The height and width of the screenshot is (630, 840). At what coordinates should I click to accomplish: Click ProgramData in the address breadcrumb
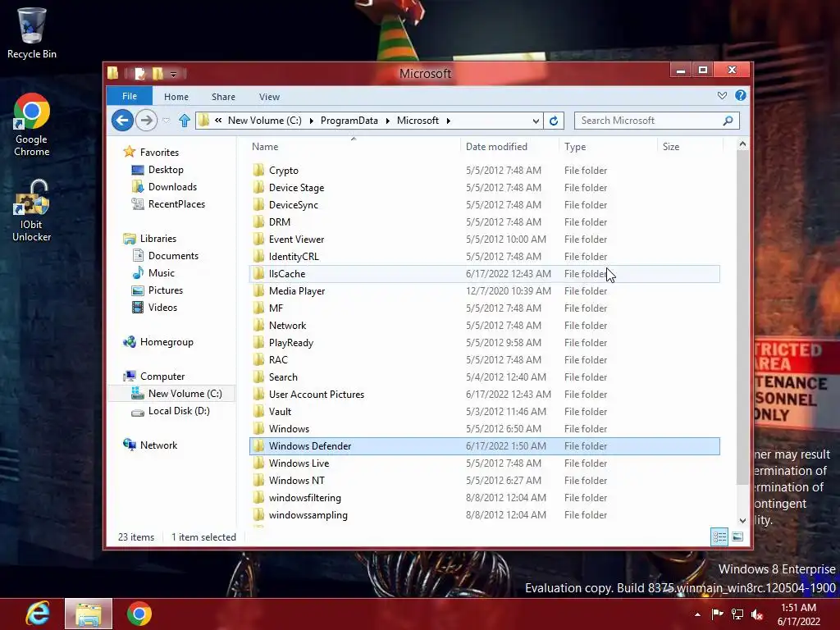click(349, 121)
